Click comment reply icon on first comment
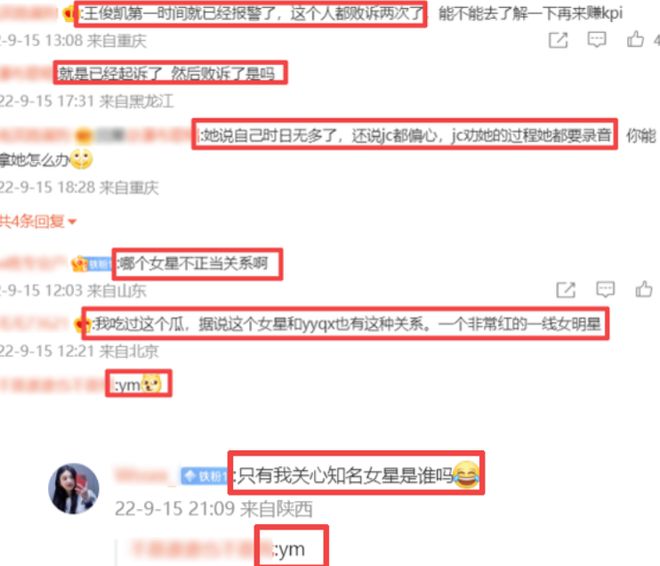 597,40
